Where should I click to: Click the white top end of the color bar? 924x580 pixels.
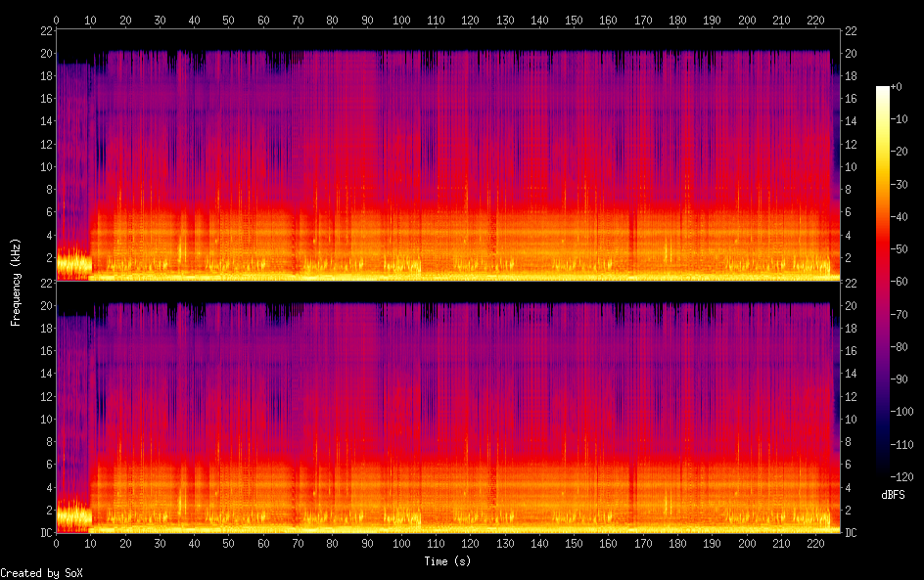coord(883,90)
